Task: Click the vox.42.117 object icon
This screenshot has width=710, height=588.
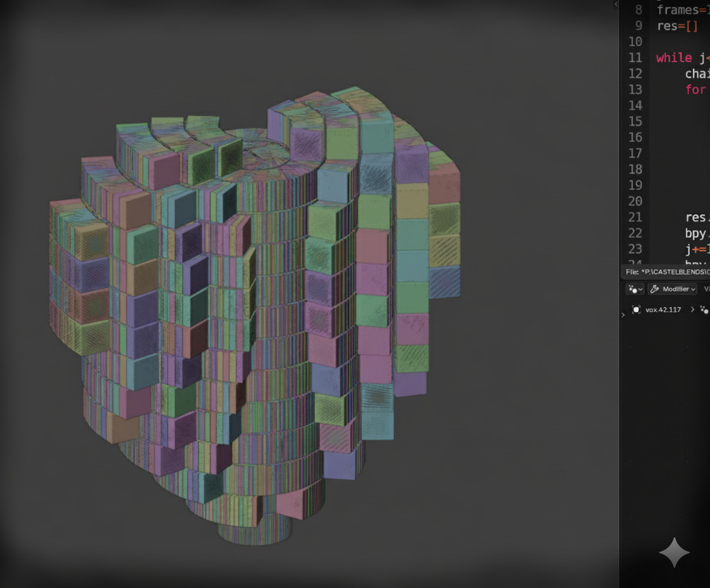Action: [x=636, y=310]
